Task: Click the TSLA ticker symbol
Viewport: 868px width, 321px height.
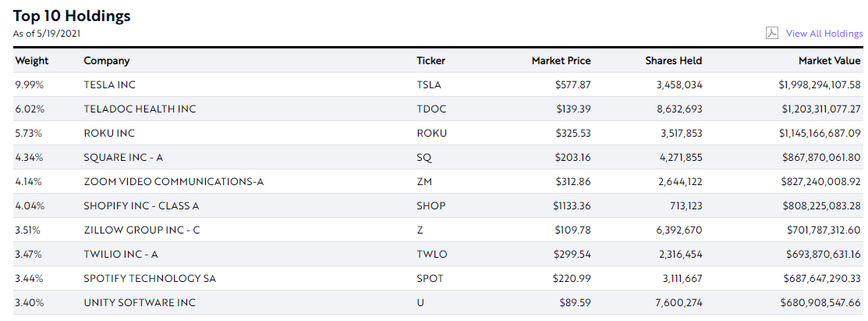Action: pos(429,84)
